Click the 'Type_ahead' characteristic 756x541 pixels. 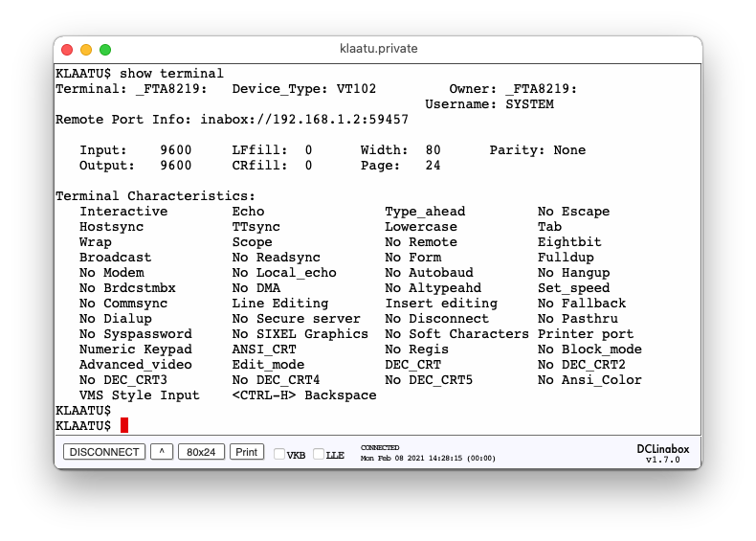pos(425,212)
